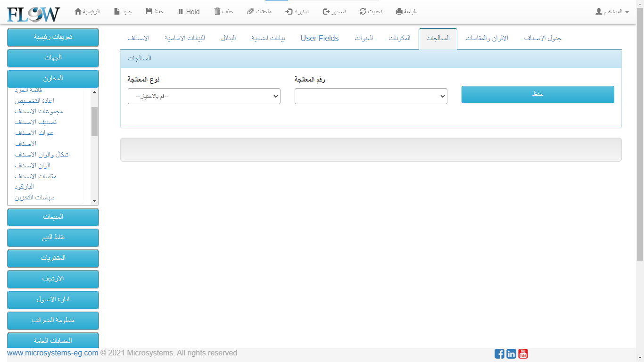Image resolution: width=644 pixels, height=362 pixels.
Task: Switch to the المكونات tab
Action: [399, 39]
